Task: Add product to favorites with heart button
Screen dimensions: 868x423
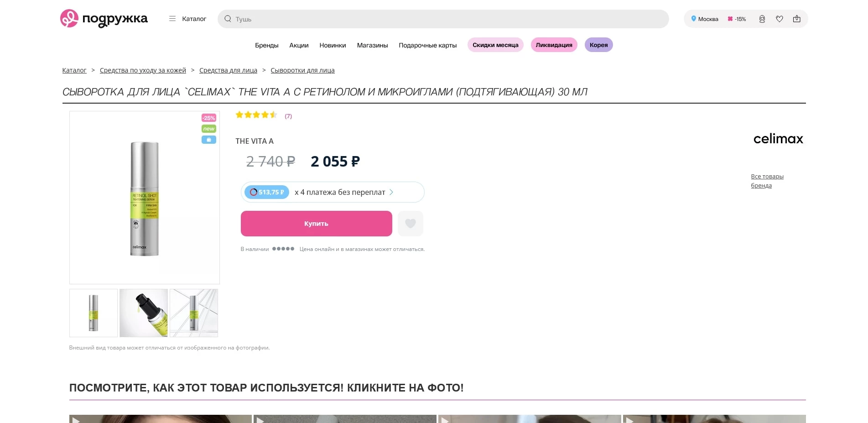Action: point(410,224)
